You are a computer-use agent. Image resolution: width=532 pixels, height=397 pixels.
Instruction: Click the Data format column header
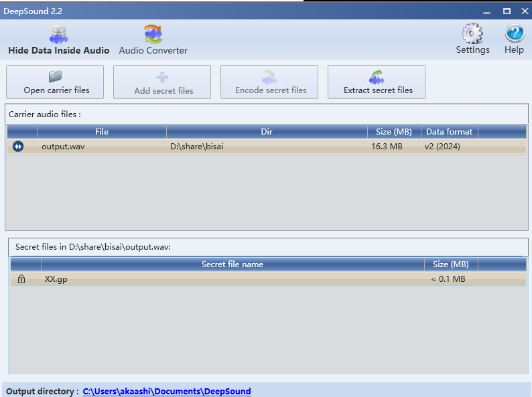pos(449,131)
